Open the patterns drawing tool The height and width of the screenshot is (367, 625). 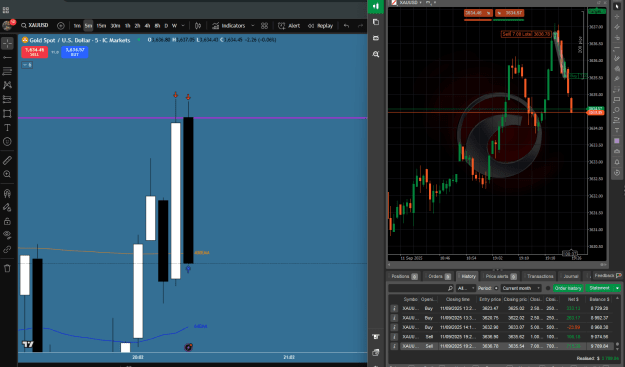click(x=7, y=85)
